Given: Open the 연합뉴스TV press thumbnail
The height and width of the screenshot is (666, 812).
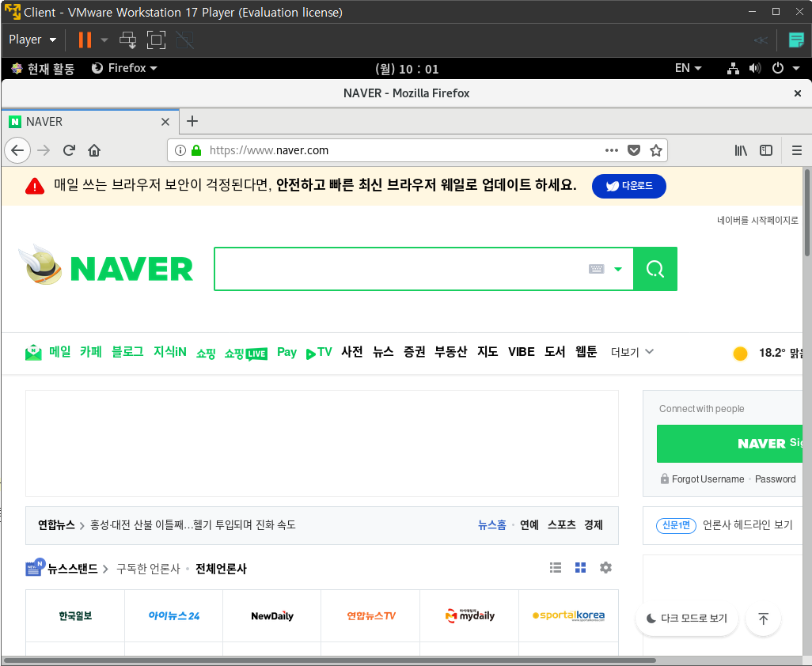Looking at the screenshot, I should pos(371,616).
